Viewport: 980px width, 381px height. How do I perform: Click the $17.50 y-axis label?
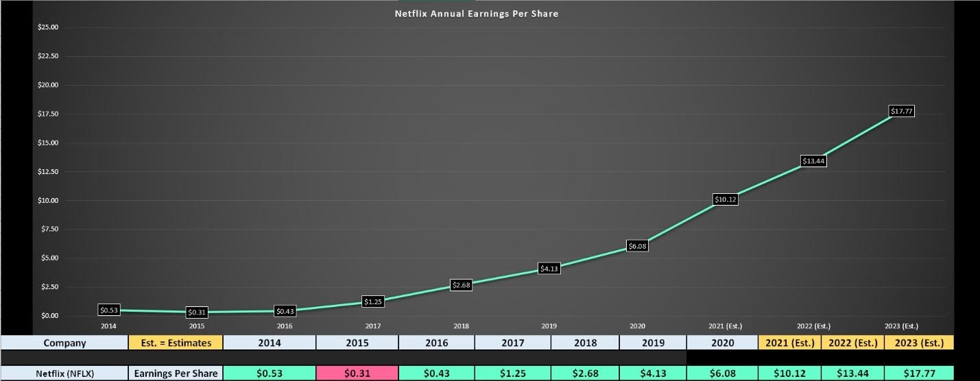click(x=48, y=114)
